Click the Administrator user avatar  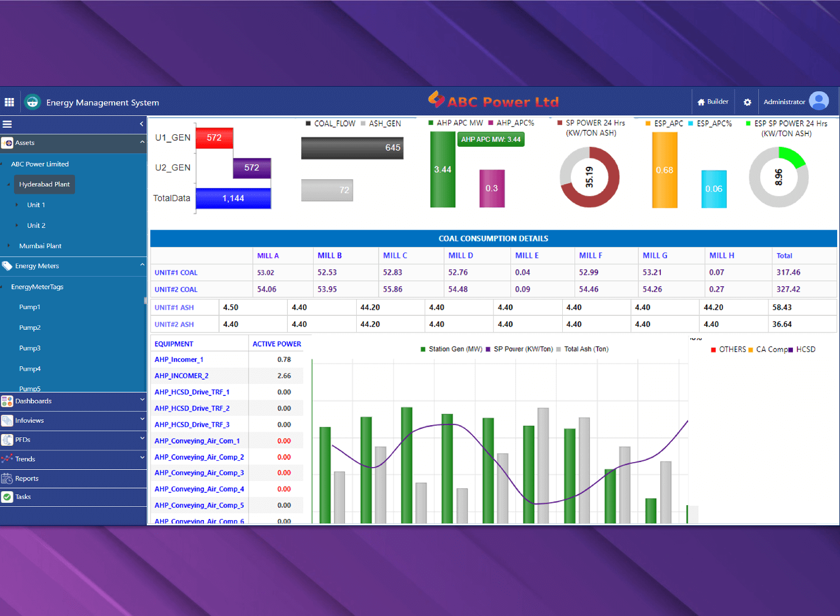coord(818,101)
